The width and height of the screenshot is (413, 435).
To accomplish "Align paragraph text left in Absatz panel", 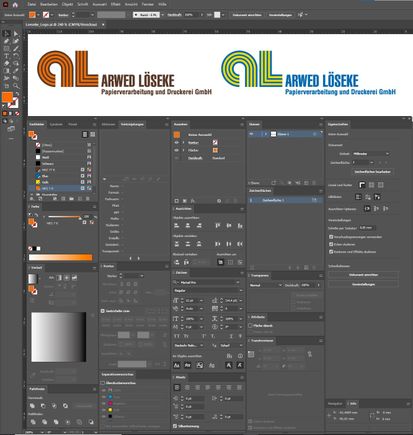I will (x=177, y=387).
